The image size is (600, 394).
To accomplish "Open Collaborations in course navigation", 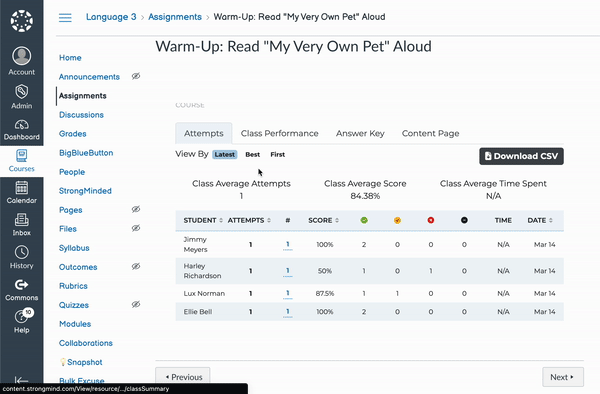I will 86,343.
